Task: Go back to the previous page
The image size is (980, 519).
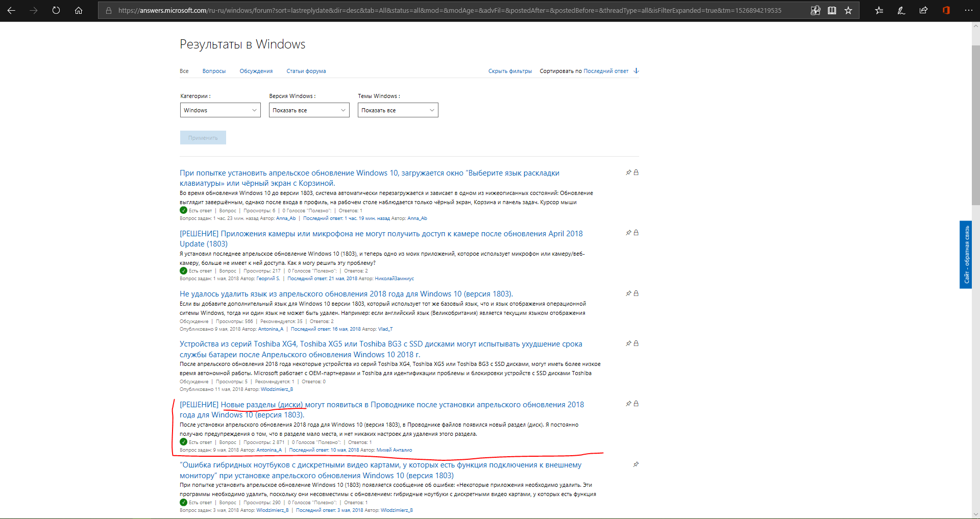Action: [x=11, y=10]
